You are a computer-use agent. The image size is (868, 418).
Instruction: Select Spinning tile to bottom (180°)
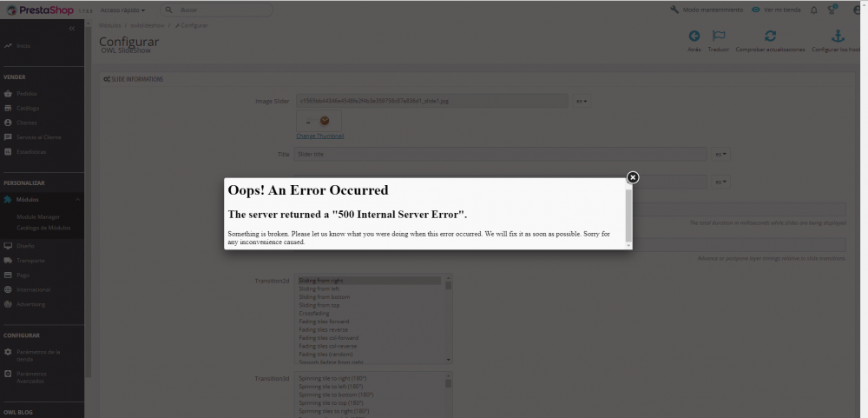369,395
